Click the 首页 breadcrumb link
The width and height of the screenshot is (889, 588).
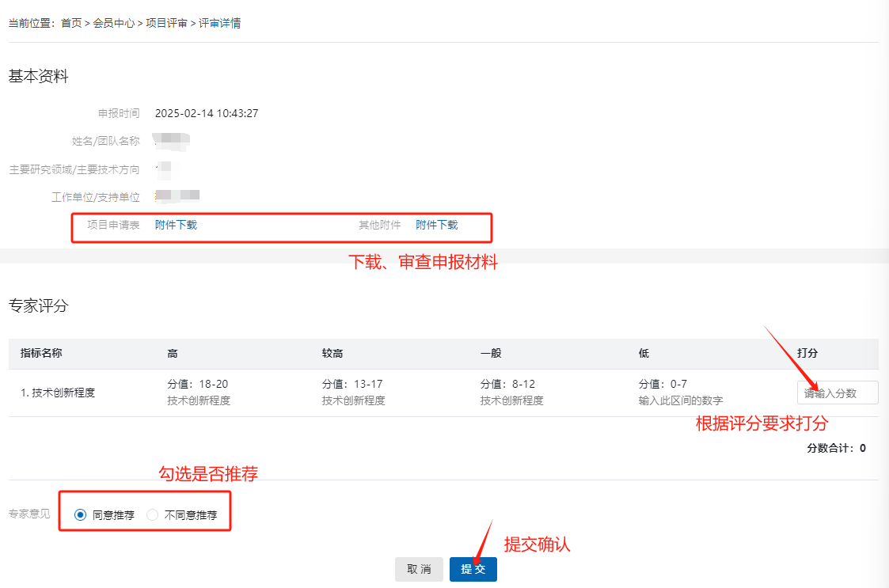click(x=71, y=24)
